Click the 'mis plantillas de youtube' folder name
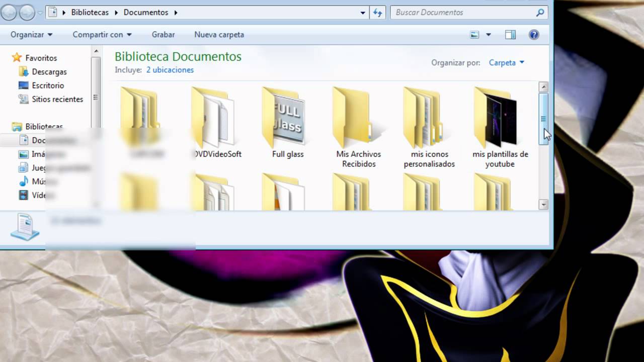 coord(500,159)
